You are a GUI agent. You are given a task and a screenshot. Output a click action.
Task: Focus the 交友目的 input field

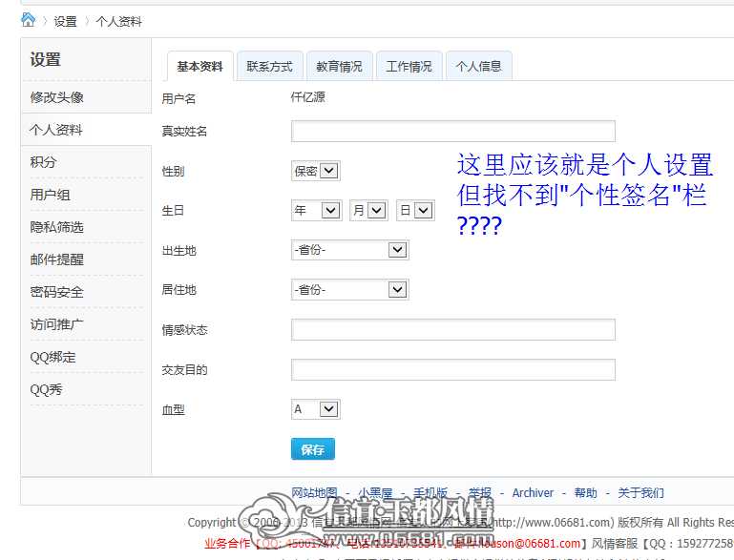pyautogui.click(x=452, y=369)
